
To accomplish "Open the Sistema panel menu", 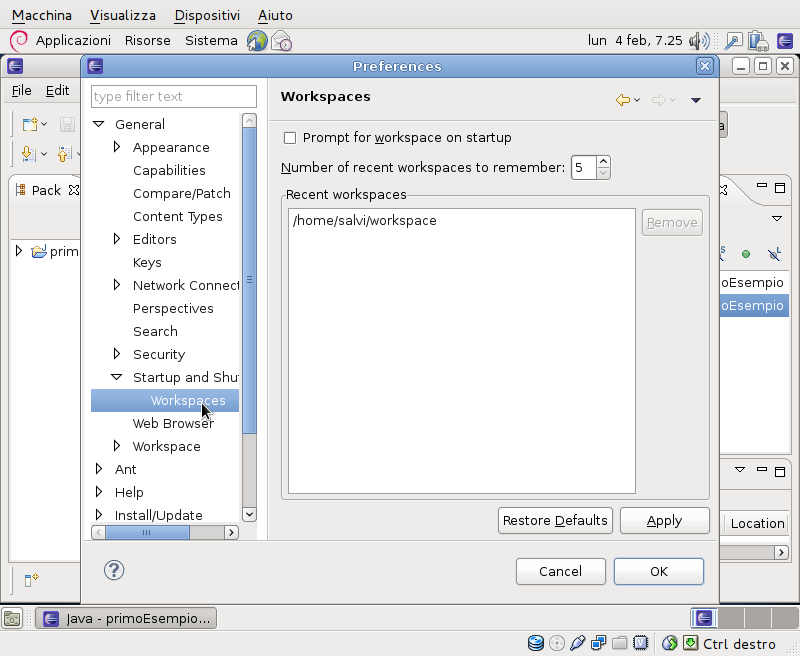I will pyautogui.click(x=211, y=41).
